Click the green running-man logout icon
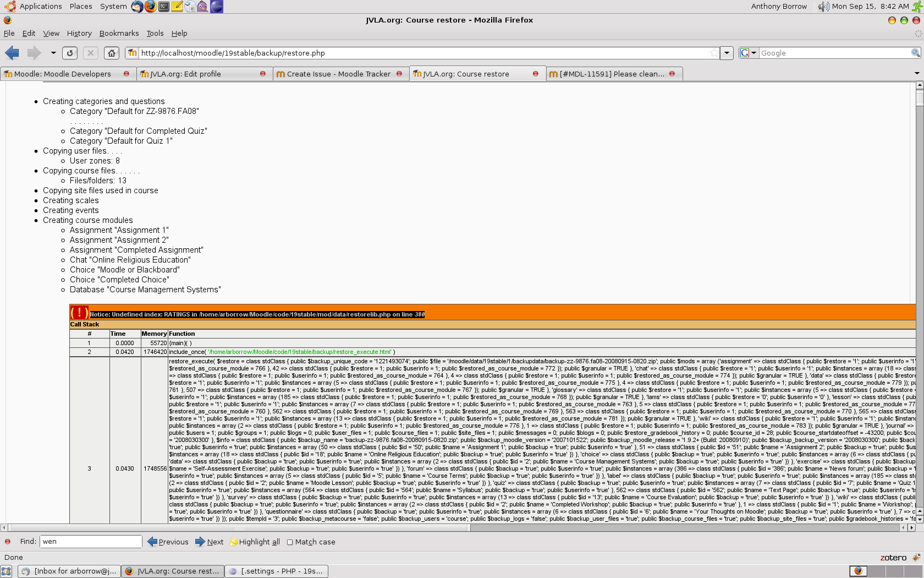 click(917, 7)
